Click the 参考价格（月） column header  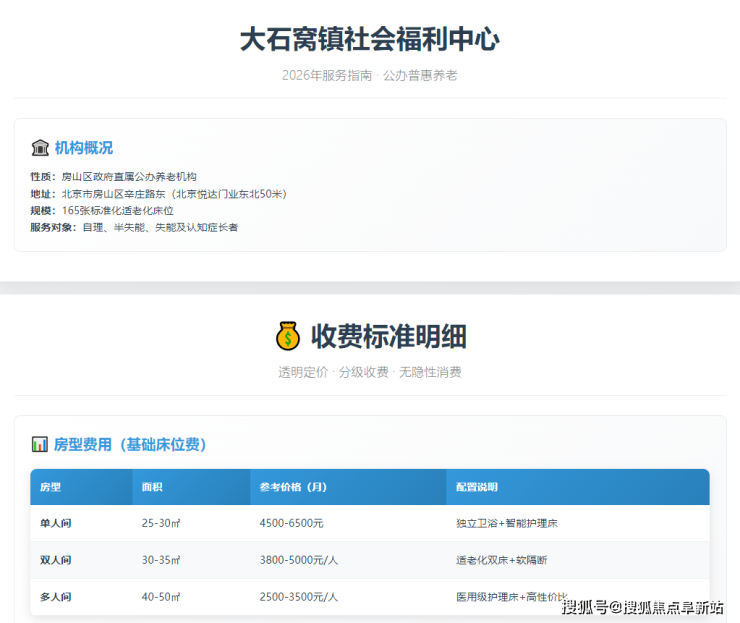click(x=293, y=487)
